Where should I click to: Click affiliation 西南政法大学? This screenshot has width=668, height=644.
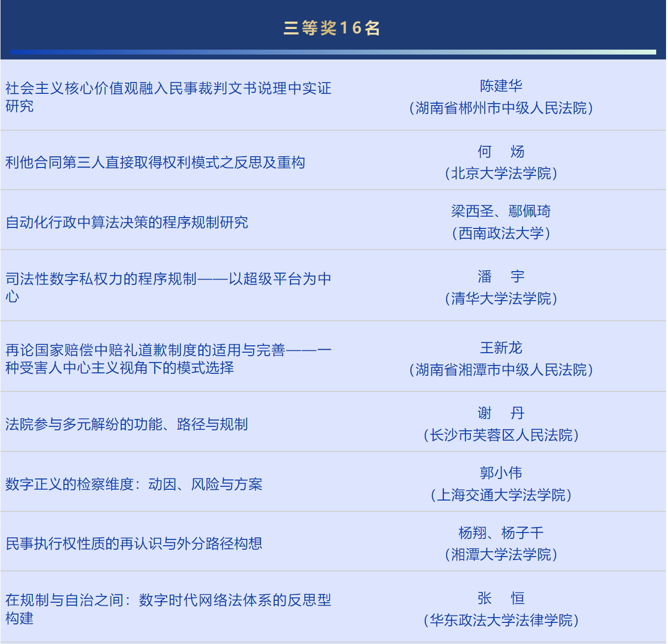tap(501, 233)
